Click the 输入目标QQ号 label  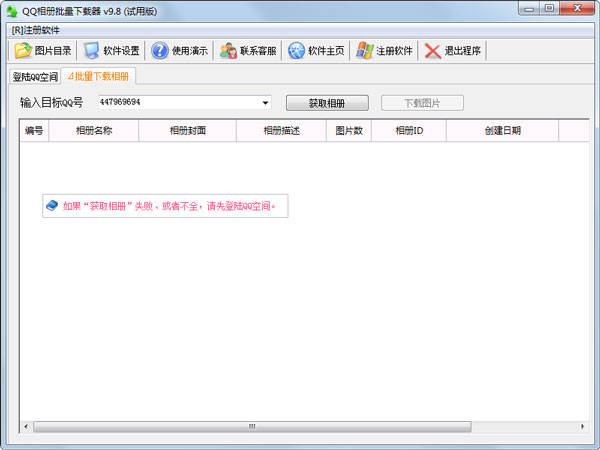coord(51,103)
